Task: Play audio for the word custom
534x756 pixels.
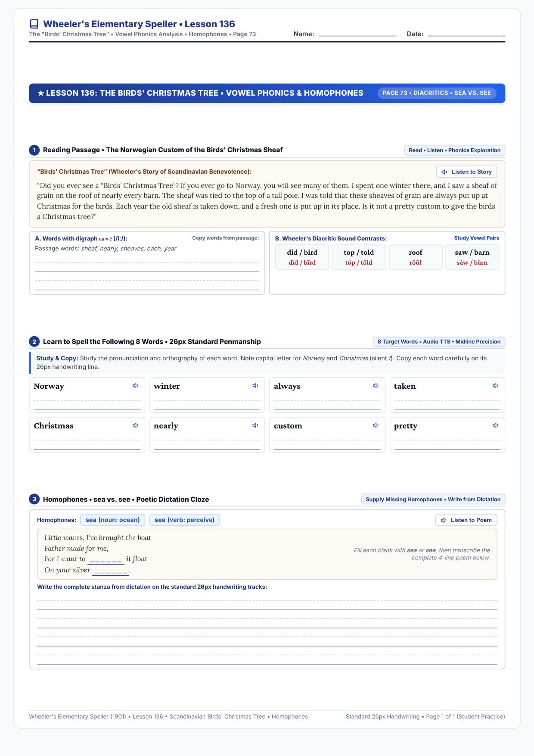Action: [376, 425]
